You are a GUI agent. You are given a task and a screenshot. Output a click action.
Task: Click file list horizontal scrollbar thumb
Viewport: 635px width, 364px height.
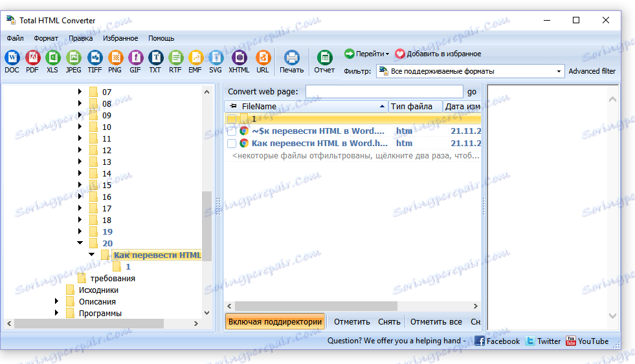coord(316,306)
